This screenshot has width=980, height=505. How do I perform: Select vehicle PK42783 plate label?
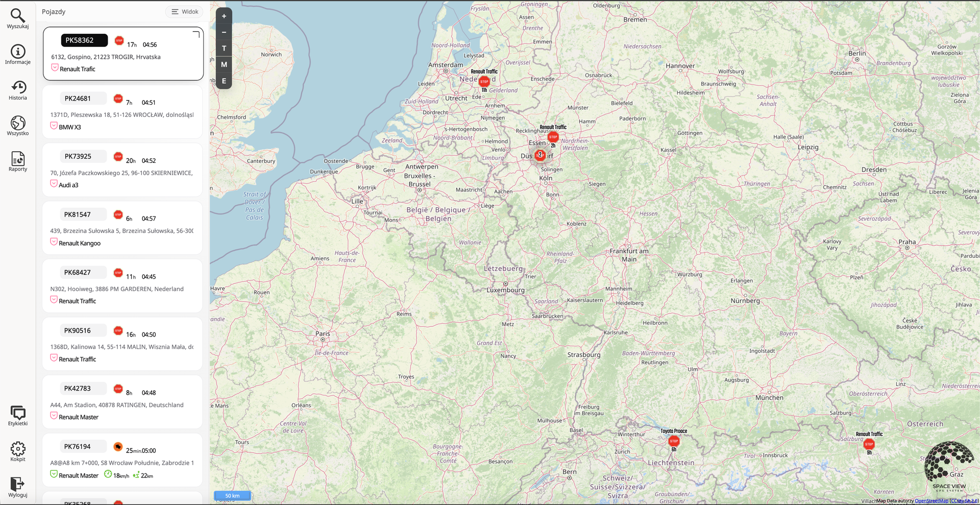83,389
